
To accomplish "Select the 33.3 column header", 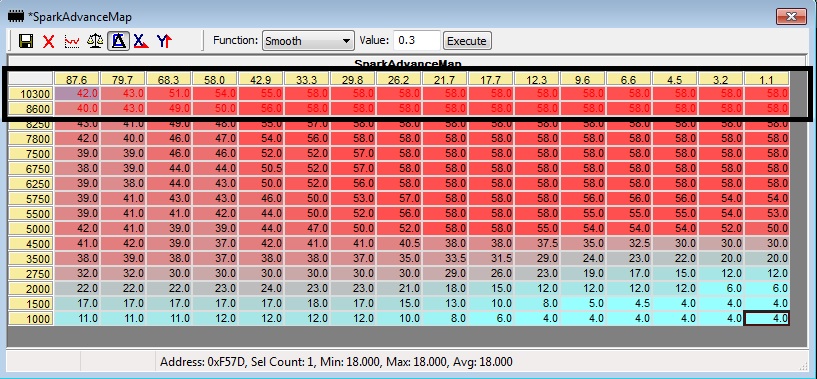I will pos(307,79).
